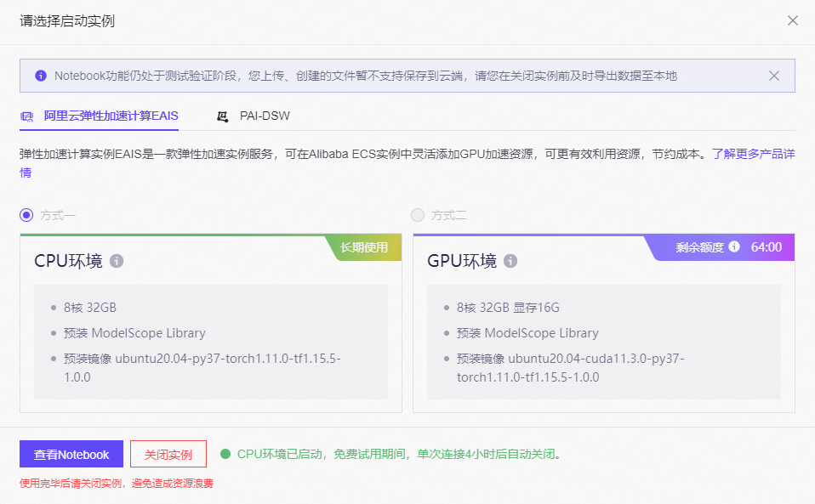The image size is (815, 504).
Task: Click the 64:00 remaining quota value
Action: click(x=767, y=247)
